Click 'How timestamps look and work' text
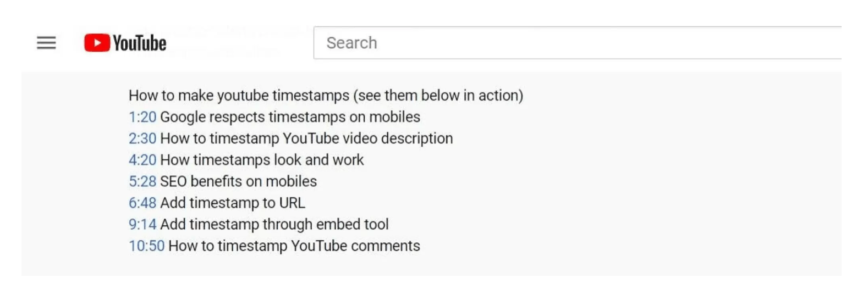This screenshot has width=868, height=289. click(262, 160)
